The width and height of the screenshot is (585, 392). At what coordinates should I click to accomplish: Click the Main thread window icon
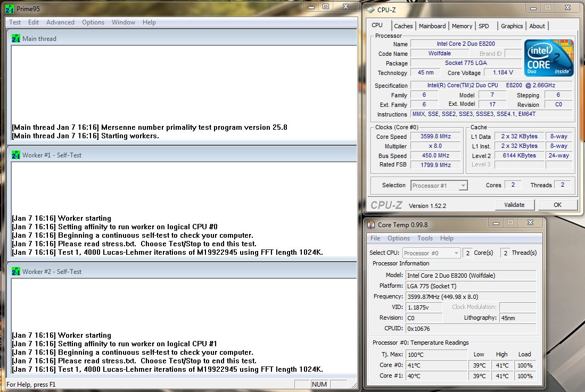[x=15, y=38]
